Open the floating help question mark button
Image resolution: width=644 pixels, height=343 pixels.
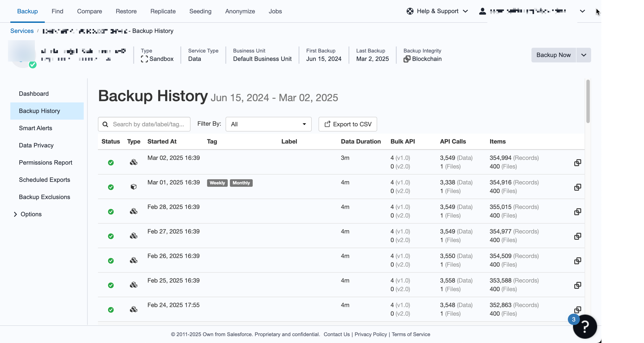pyautogui.click(x=585, y=326)
